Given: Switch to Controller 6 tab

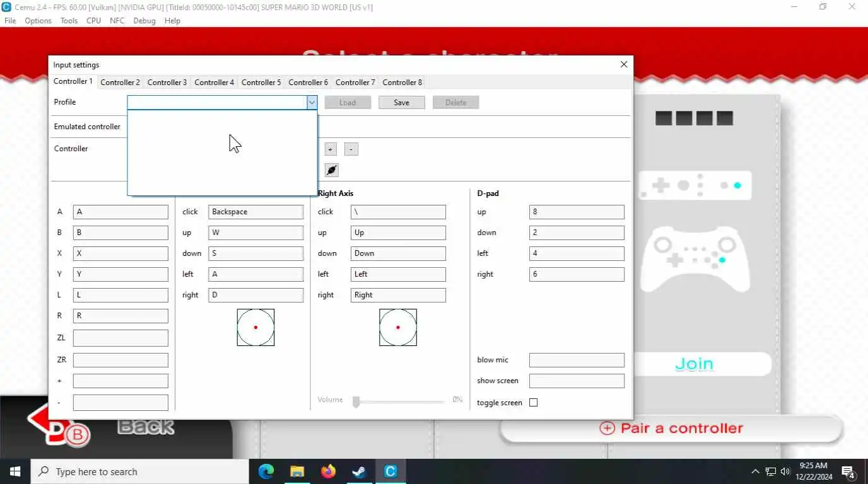Looking at the screenshot, I should [308, 82].
